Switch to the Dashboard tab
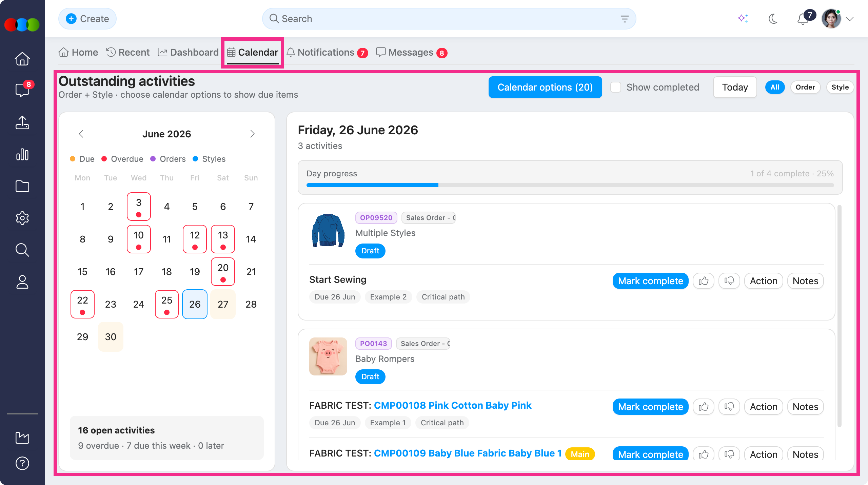The width and height of the screenshot is (868, 485). pyautogui.click(x=189, y=52)
